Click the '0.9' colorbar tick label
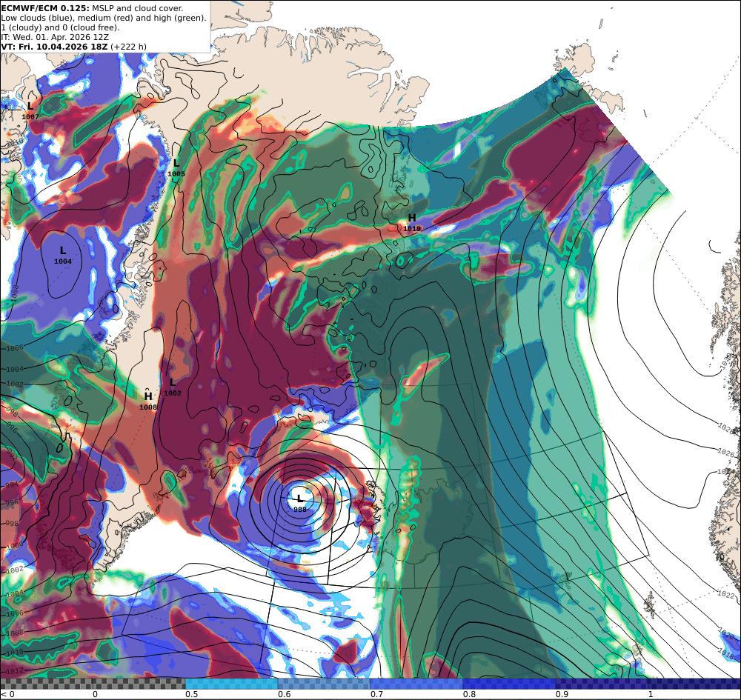The width and height of the screenshot is (741, 700). pos(562,694)
